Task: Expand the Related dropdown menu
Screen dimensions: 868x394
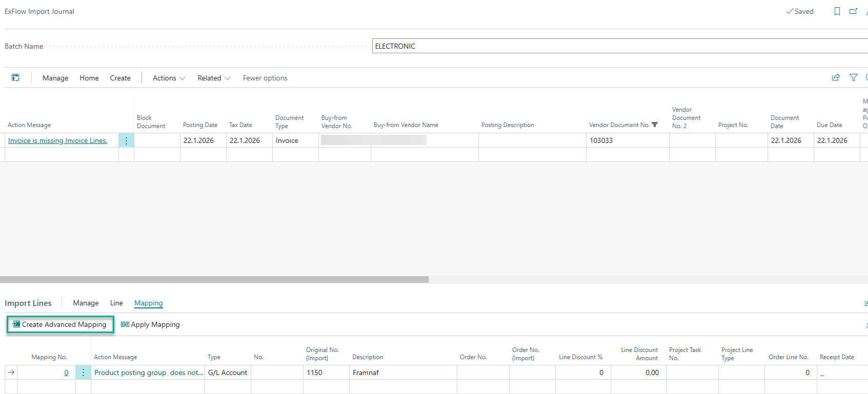Action: click(x=214, y=78)
